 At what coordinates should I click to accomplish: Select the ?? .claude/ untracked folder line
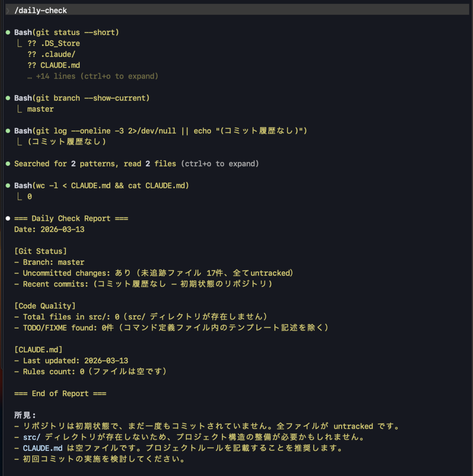[x=51, y=54]
